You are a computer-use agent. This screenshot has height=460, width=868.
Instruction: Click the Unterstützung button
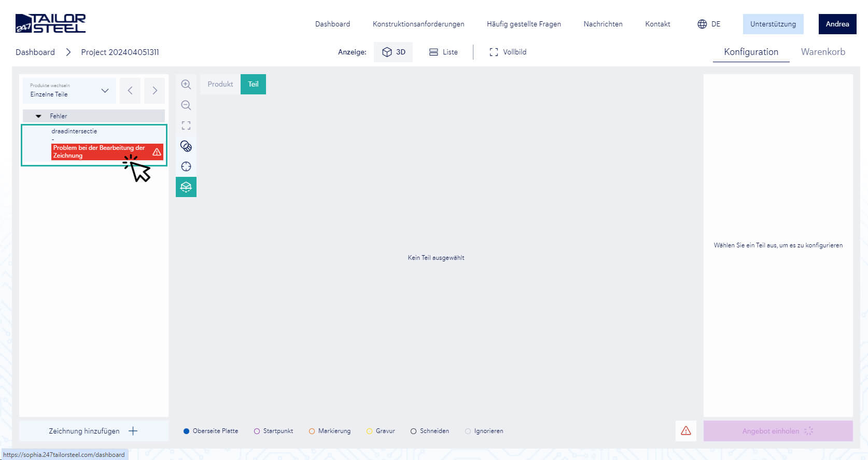coord(773,24)
